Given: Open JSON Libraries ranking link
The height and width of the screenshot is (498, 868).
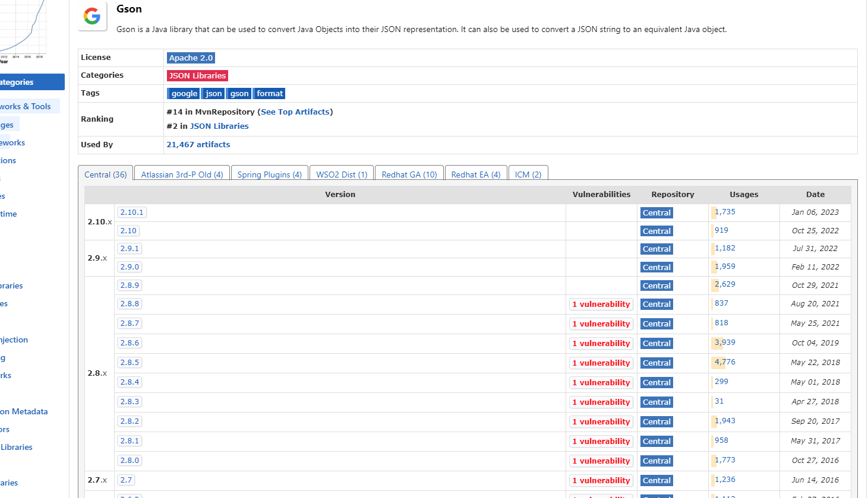Looking at the screenshot, I should tap(219, 126).
